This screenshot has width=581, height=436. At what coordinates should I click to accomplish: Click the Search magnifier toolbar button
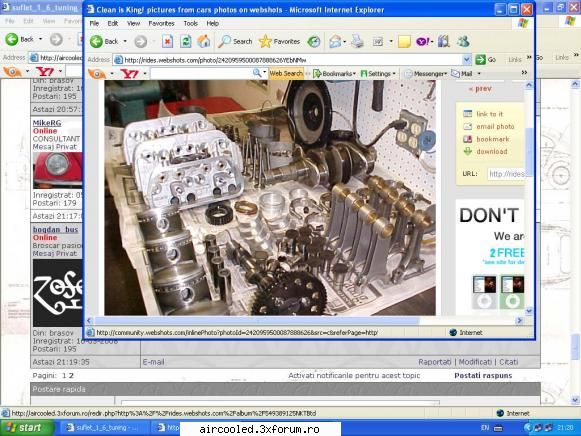tap(235, 41)
